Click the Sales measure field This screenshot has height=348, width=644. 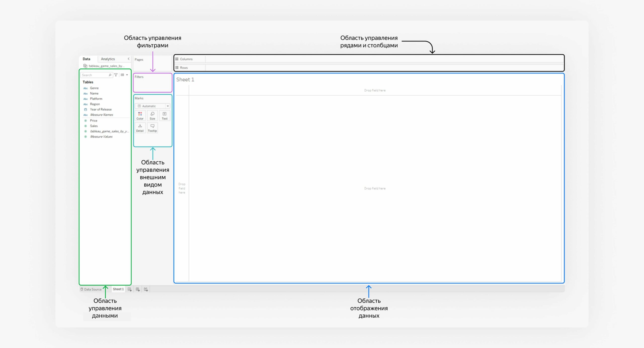point(94,126)
